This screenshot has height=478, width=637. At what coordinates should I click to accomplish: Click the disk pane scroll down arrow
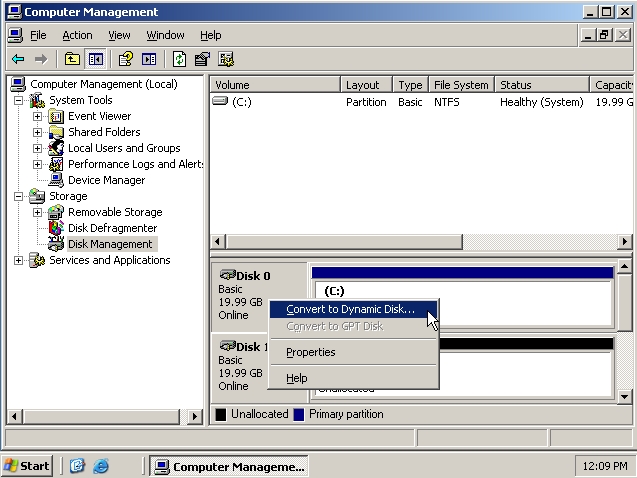(624, 396)
